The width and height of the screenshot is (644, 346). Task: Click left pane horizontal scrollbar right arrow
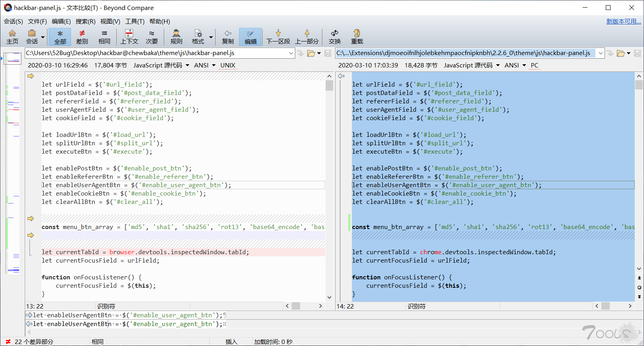coord(320,306)
